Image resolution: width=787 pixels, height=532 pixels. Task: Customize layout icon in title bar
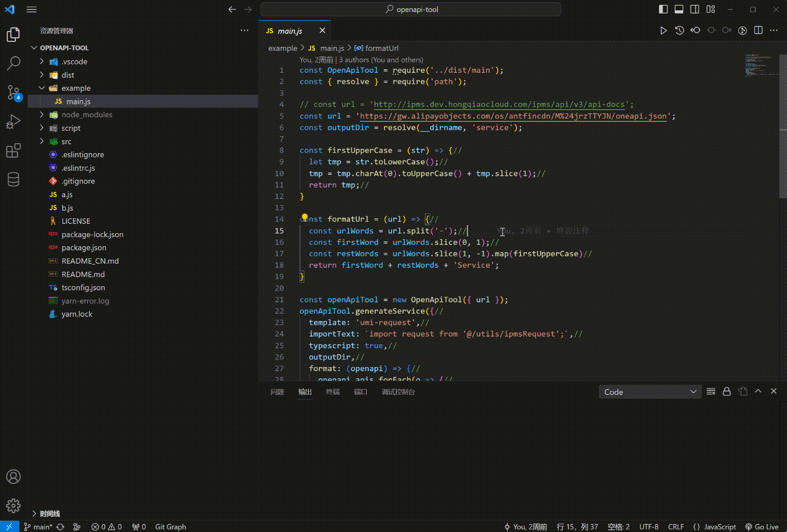[711, 9]
